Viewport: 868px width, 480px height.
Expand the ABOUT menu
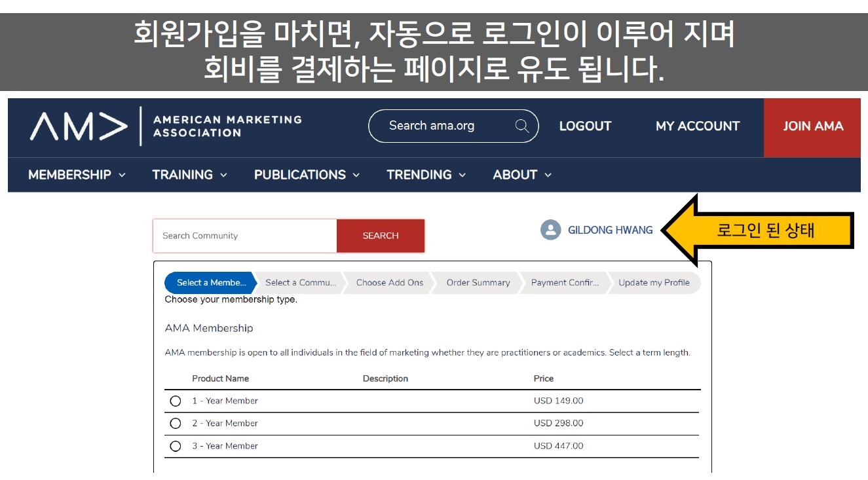point(522,175)
